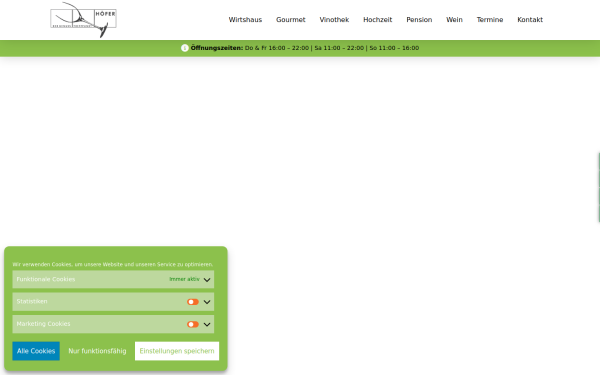This screenshot has height=375, width=600.
Task: Click the Immer aktiv label
Action: click(184, 279)
